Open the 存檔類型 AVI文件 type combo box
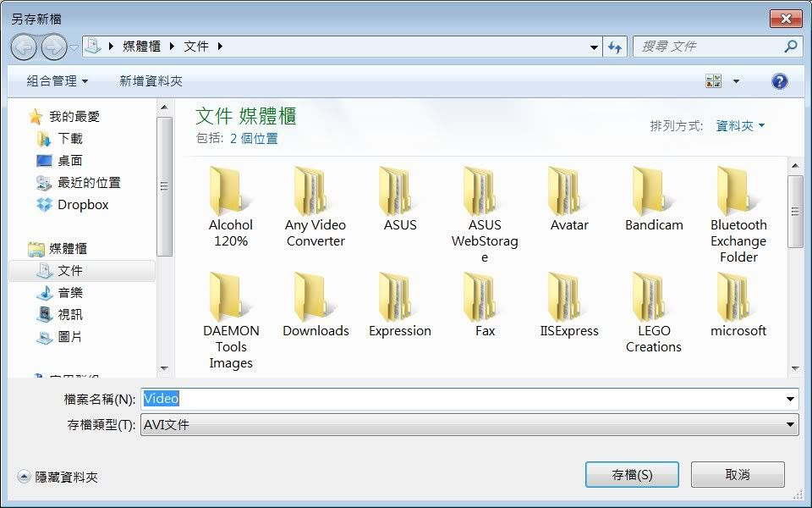 [x=469, y=425]
